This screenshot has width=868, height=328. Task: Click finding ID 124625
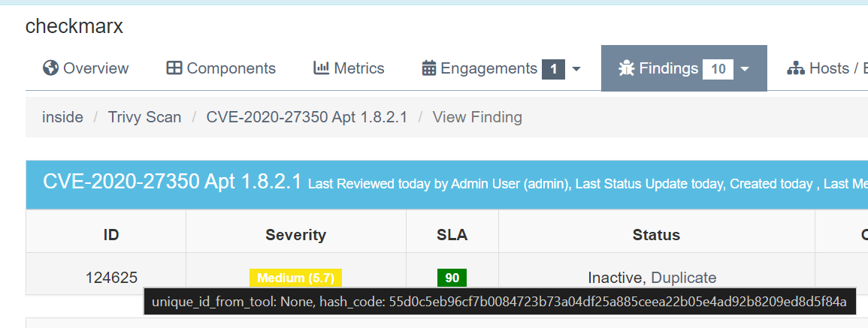(x=111, y=278)
